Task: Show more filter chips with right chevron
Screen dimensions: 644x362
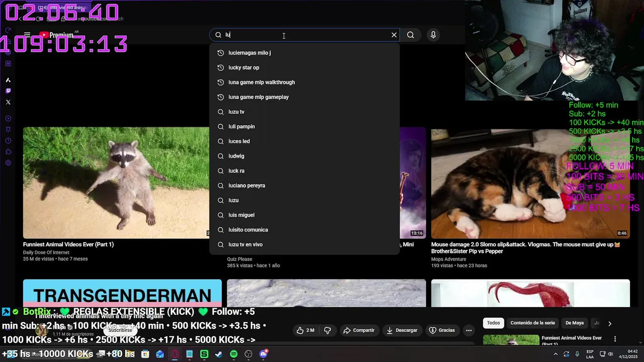Action: [x=610, y=323]
